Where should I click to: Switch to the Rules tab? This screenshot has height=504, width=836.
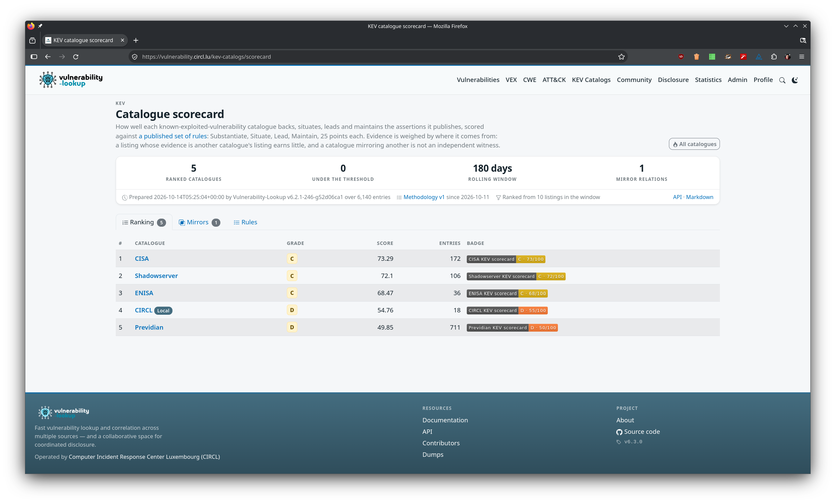point(245,222)
